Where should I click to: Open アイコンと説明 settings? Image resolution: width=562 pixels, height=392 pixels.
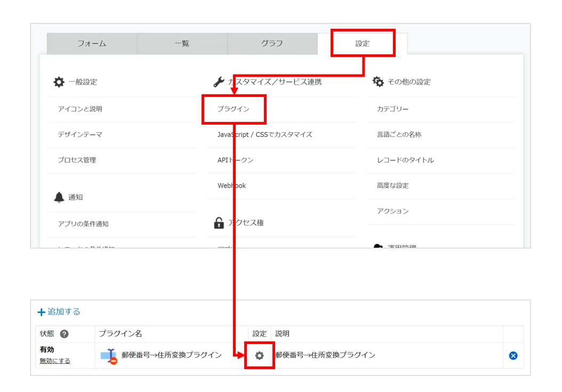coord(81,109)
